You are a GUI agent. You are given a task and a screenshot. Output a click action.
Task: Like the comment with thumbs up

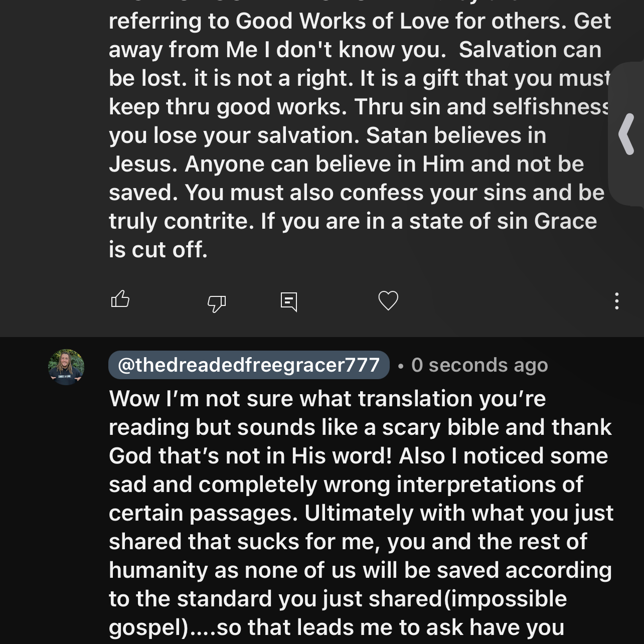tap(120, 299)
